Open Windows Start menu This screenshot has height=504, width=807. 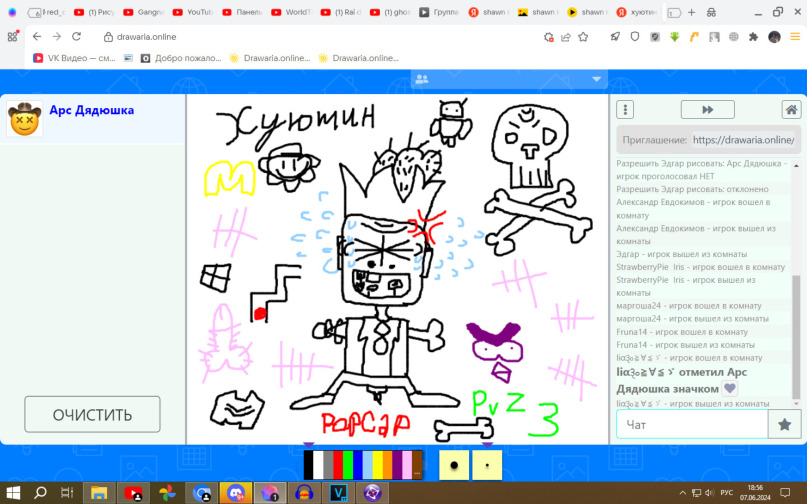(x=12, y=493)
